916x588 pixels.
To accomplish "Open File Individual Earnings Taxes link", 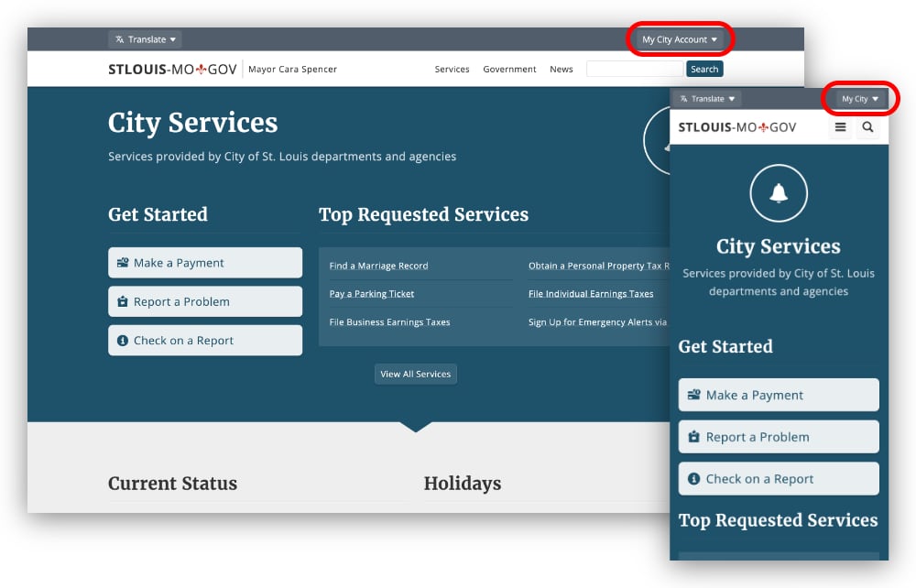I will [591, 294].
